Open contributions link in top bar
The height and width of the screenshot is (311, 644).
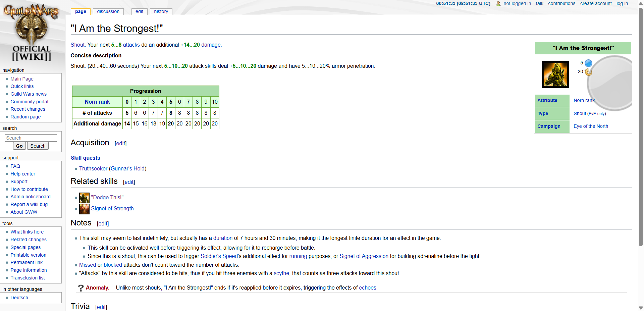point(561,3)
